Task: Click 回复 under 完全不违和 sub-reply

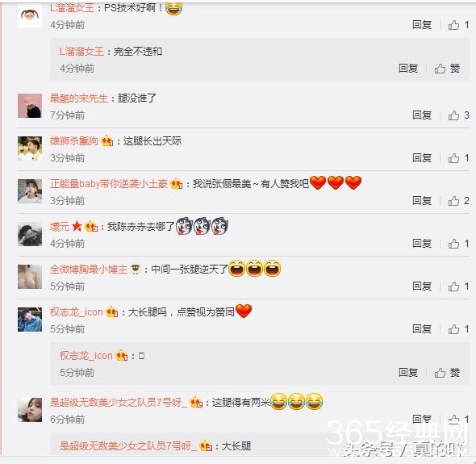Action: (x=408, y=69)
